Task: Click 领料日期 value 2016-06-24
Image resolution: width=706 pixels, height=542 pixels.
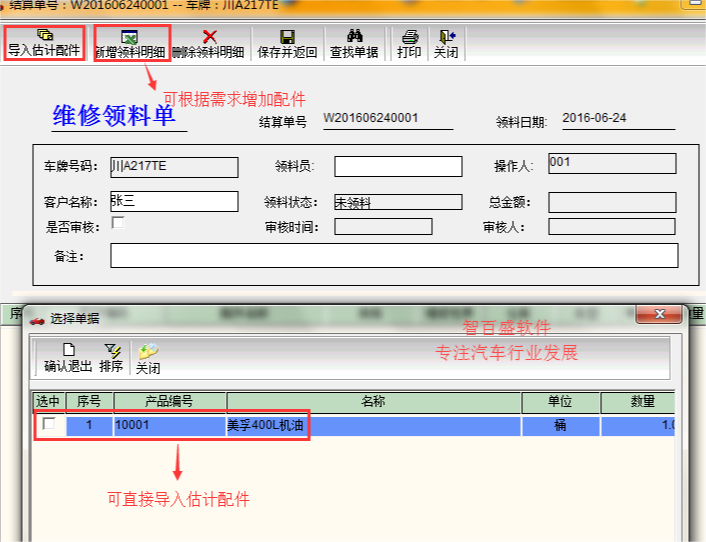Action: point(594,118)
